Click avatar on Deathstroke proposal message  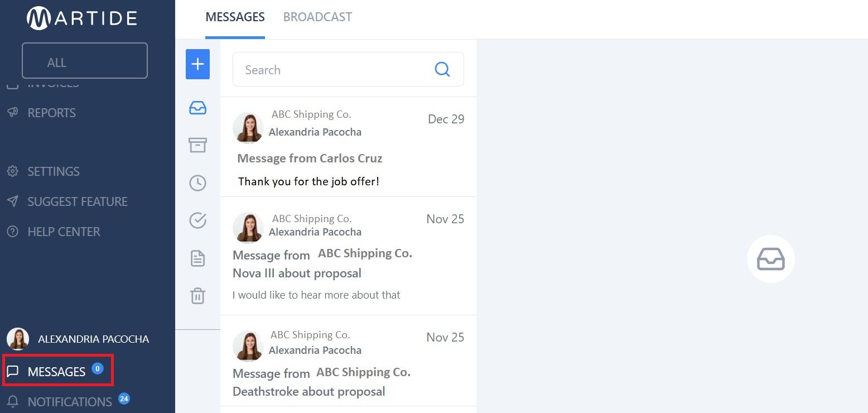248,346
